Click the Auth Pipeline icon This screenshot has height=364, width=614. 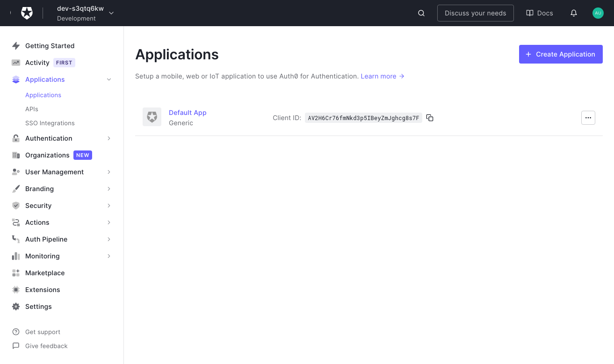tap(16, 239)
